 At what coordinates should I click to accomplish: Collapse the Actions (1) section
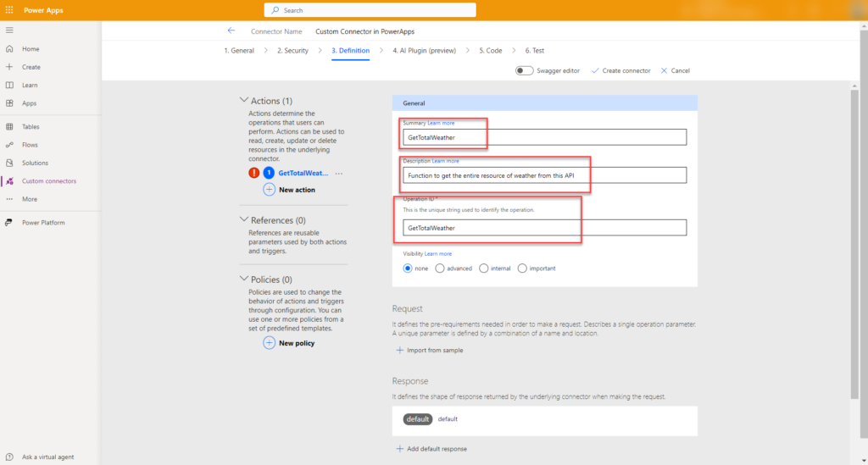[245, 101]
